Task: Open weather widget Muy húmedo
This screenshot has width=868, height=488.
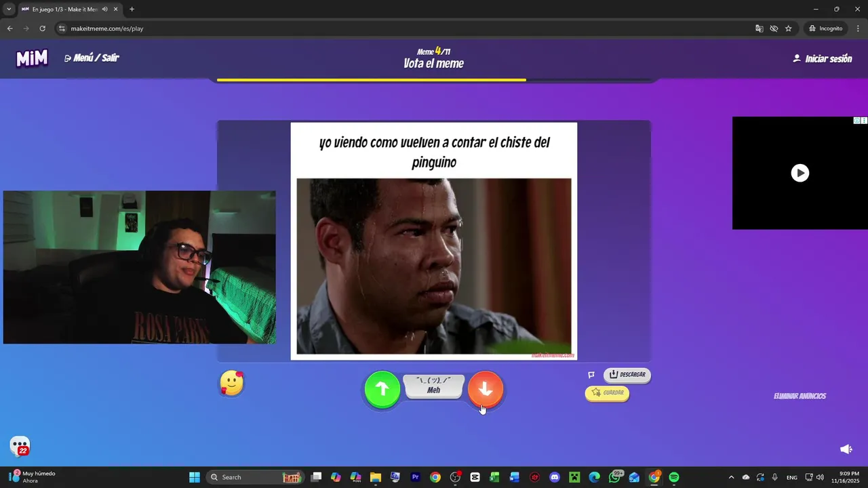Action: coord(33,477)
